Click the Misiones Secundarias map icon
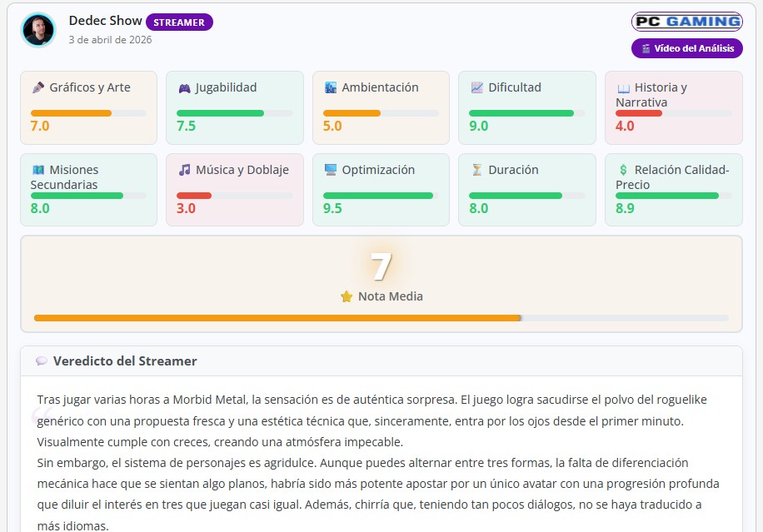The width and height of the screenshot is (763, 532). (x=37, y=170)
